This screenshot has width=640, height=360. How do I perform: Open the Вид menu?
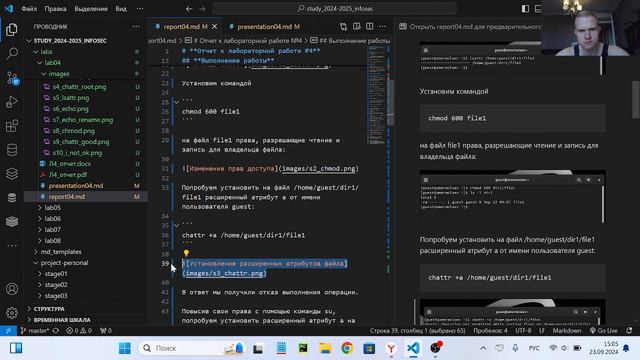coord(121,9)
